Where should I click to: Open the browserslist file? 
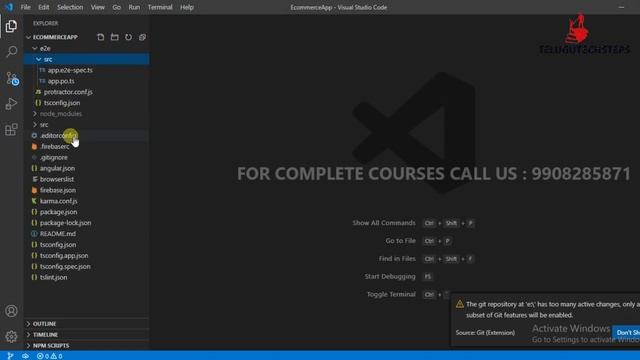point(87,179)
